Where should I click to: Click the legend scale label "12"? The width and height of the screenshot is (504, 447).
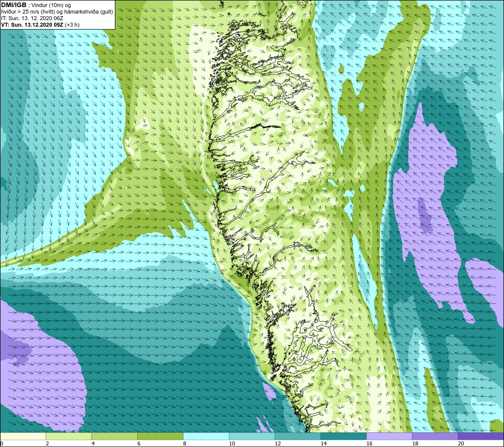(278, 443)
